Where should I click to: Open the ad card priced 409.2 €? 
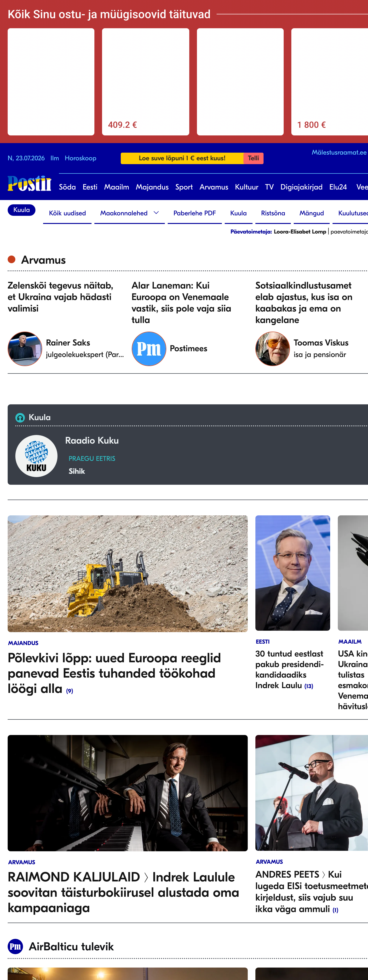tap(145, 82)
